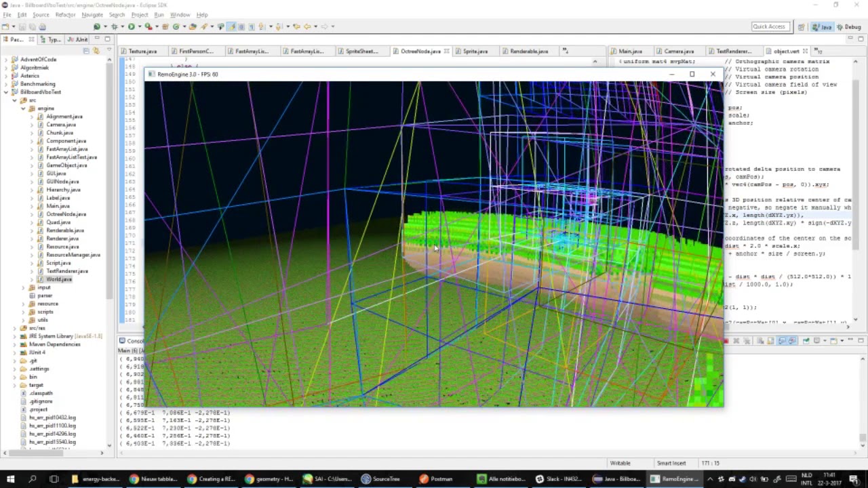Collapse the engine package
The image size is (868, 488).
[x=23, y=108]
